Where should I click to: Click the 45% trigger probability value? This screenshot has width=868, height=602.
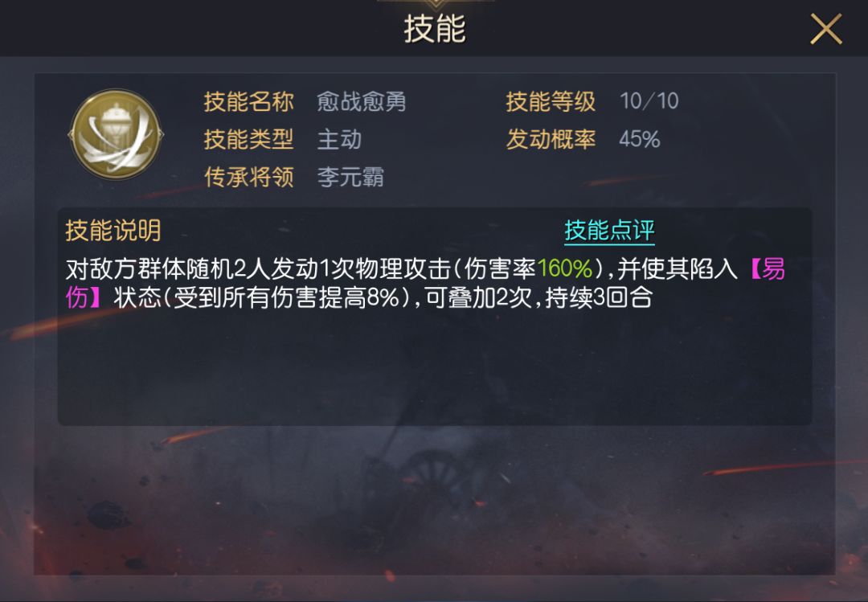pos(640,139)
